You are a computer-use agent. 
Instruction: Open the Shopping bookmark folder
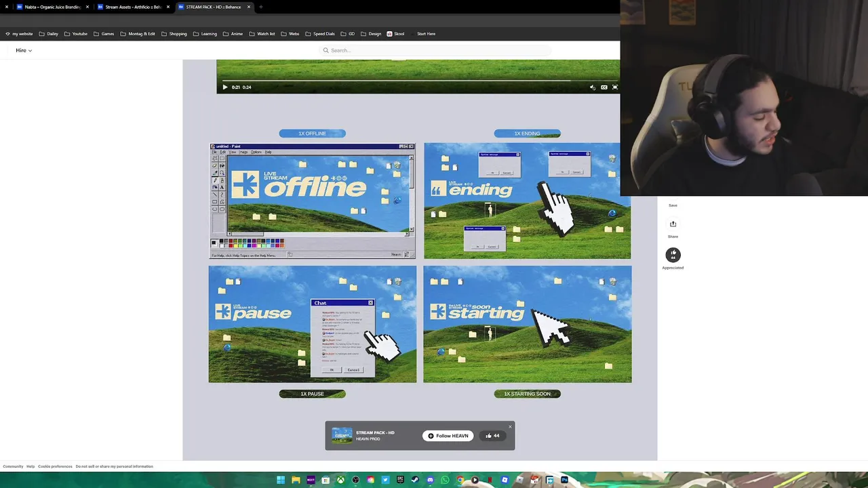point(174,34)
